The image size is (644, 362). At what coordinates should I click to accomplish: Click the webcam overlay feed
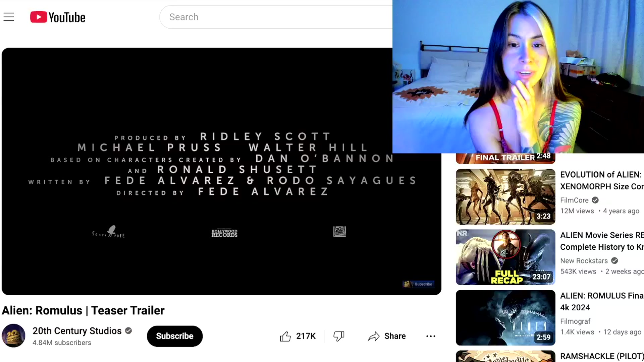point(518,76)
